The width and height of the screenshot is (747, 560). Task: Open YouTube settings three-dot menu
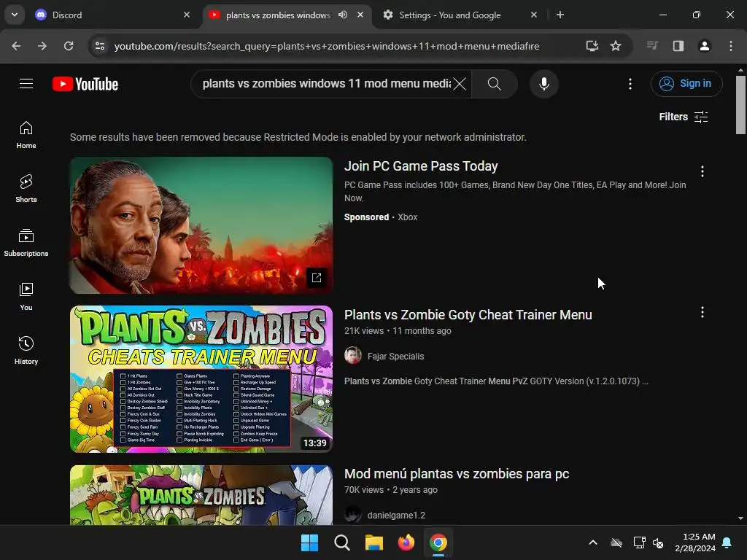pyautogui.click(x=630, y=85)
